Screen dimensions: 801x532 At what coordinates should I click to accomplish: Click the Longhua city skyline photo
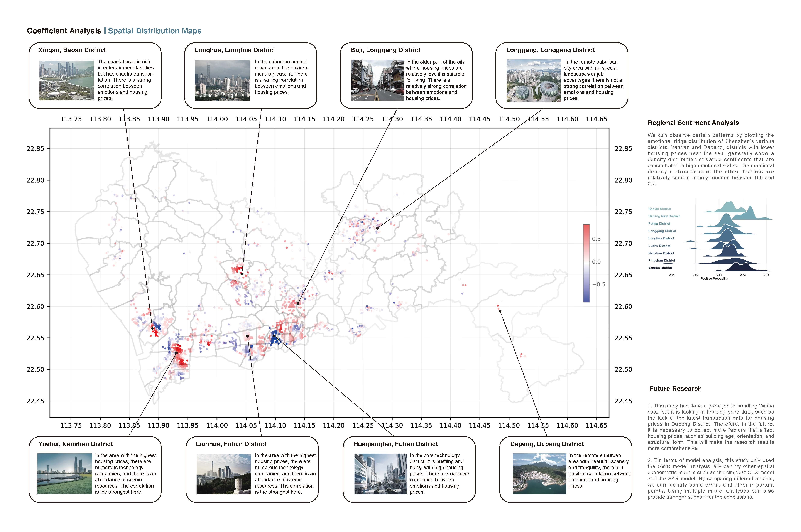pyautogui.click(x=222, y=80)
